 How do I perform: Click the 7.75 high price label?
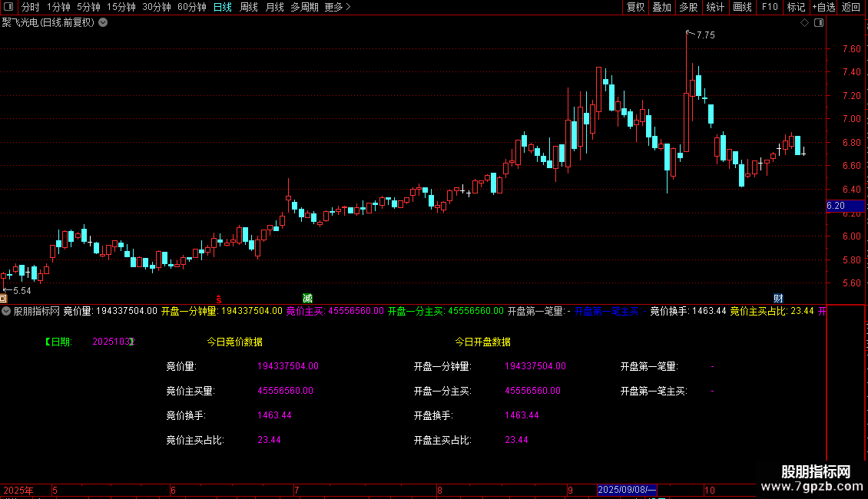coord(706,35)
